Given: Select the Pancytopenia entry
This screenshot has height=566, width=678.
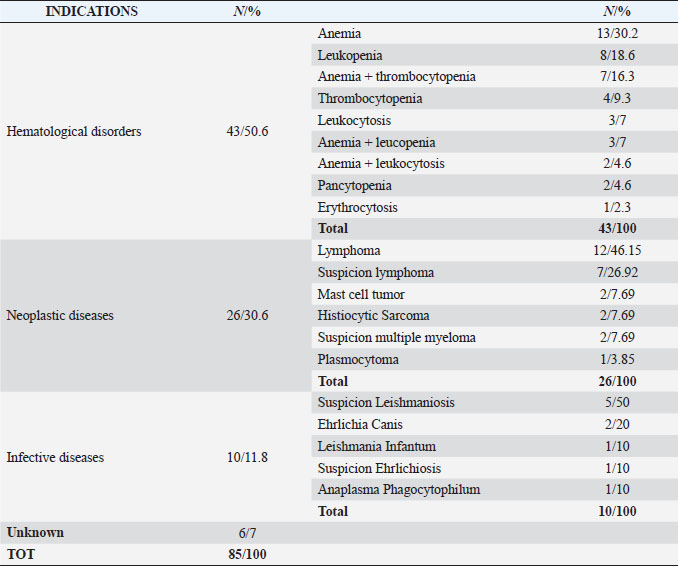Looking at the screenshot, I should tap(354, 186).
